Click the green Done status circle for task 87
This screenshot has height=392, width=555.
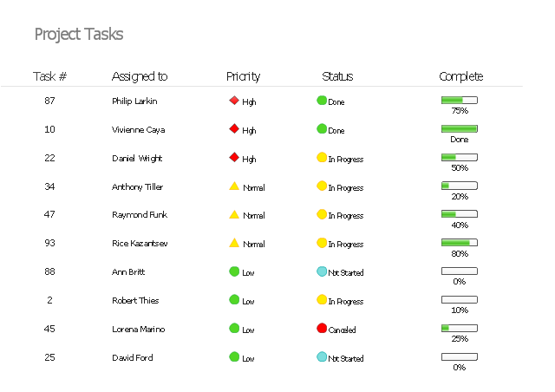(322, 101)
